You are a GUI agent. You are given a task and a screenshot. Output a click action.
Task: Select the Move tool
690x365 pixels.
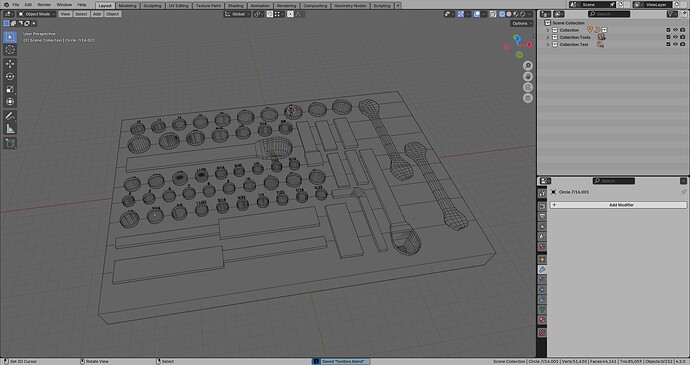point(10,64)
